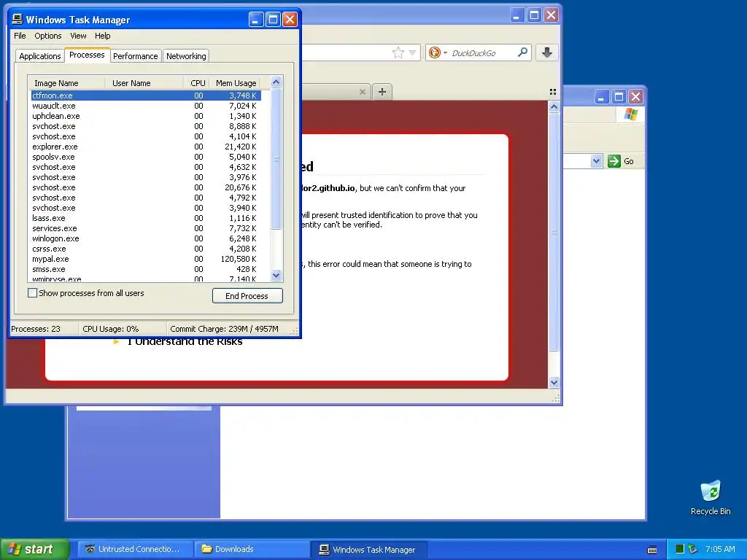Open the Start menu
Viewport: 747px width, 560px height.
click(x=34, y=549)
